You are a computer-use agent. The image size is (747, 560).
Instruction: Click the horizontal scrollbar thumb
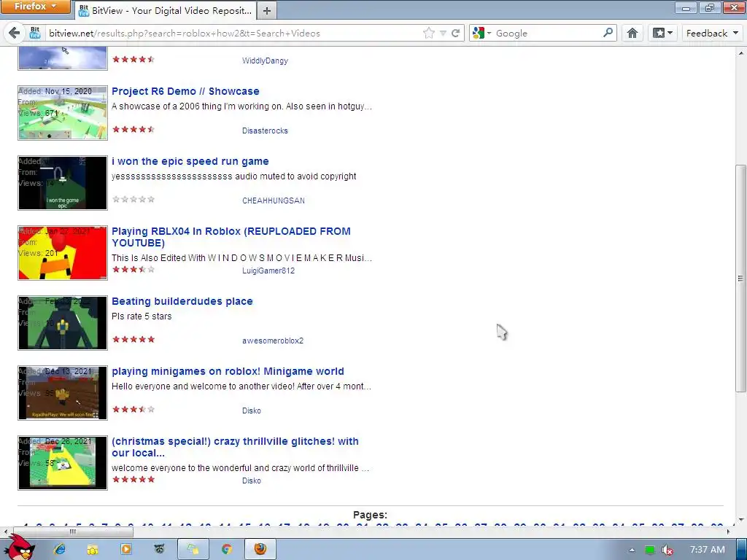click(x=73, y=532)
